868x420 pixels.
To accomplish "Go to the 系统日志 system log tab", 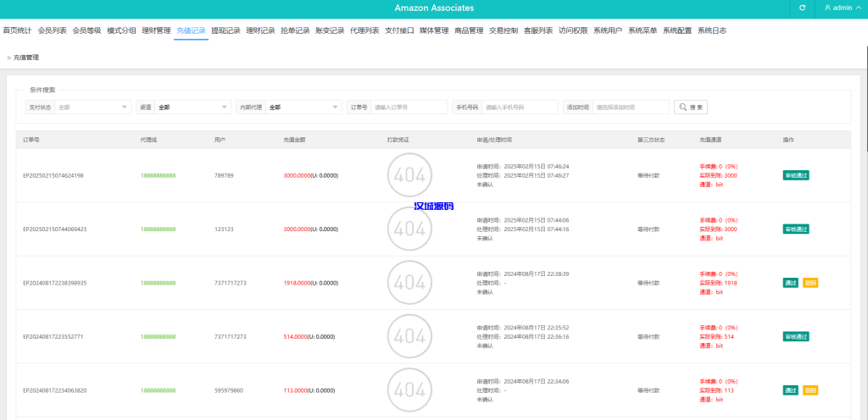I will [x=712, y=30].
